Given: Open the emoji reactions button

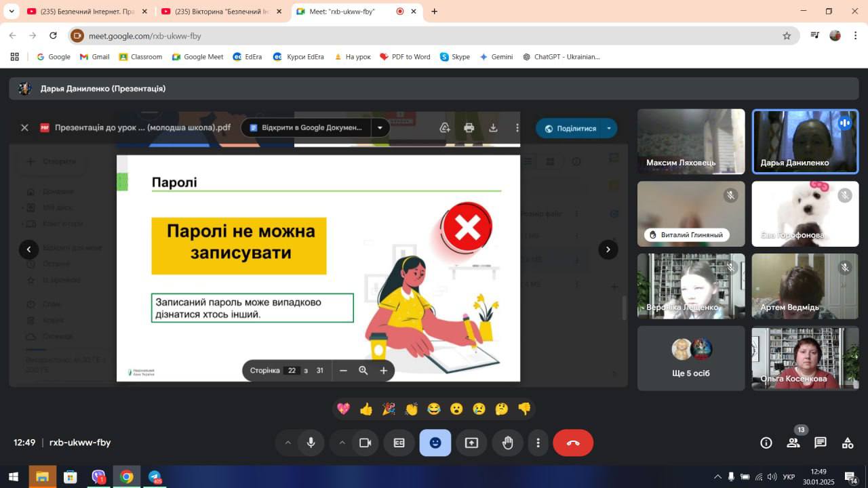Looking at the screenshot, I should (x=435, y=443).
